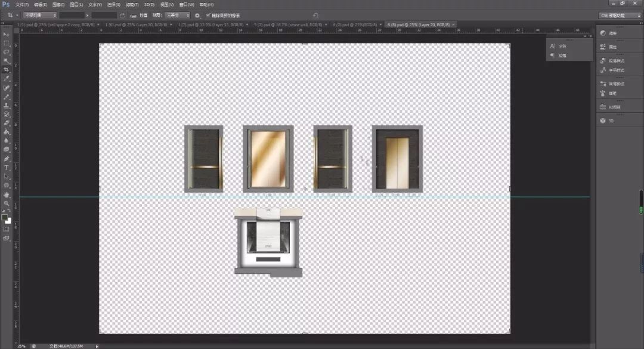
Task: Select the Hand tool
Action: point(6,194)
